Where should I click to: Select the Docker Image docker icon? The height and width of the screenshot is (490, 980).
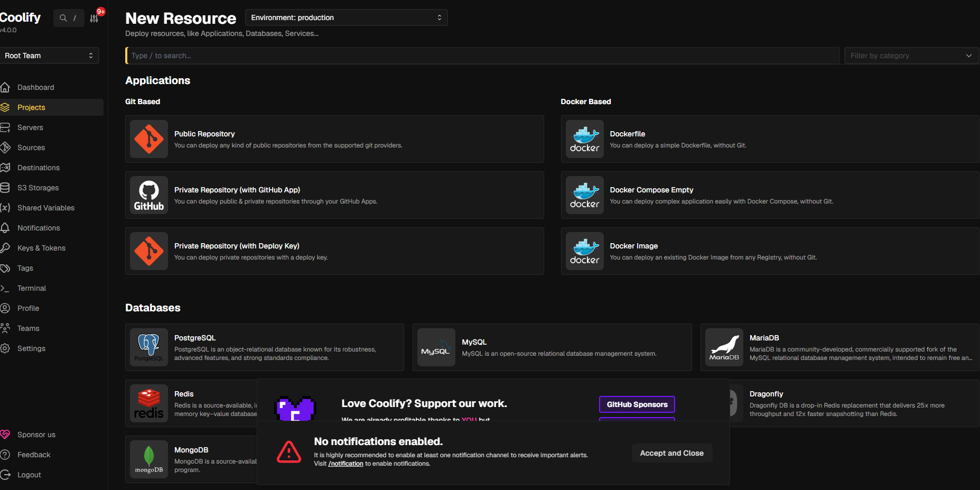(584, 251)
